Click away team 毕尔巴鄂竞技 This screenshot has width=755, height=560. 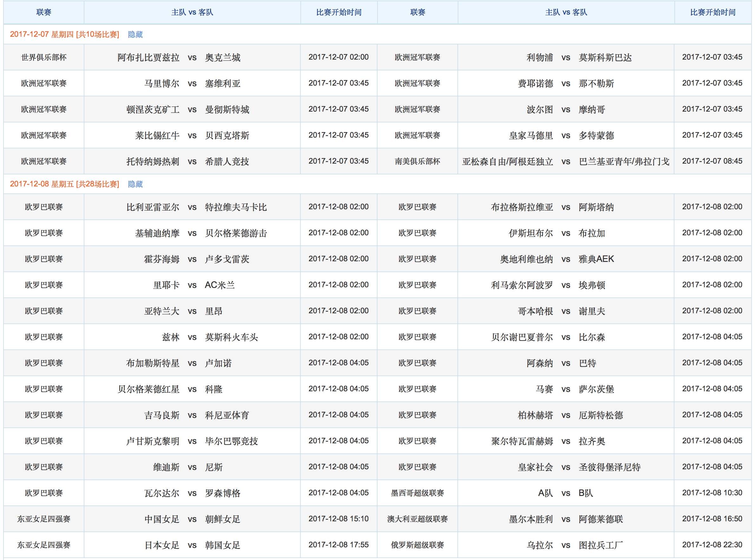(232, 441)
